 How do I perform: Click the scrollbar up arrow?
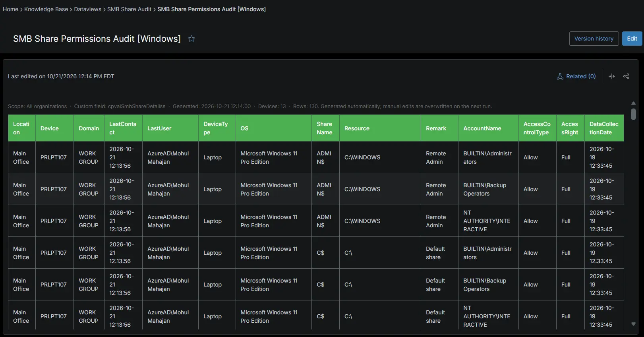tap(633, 103)
